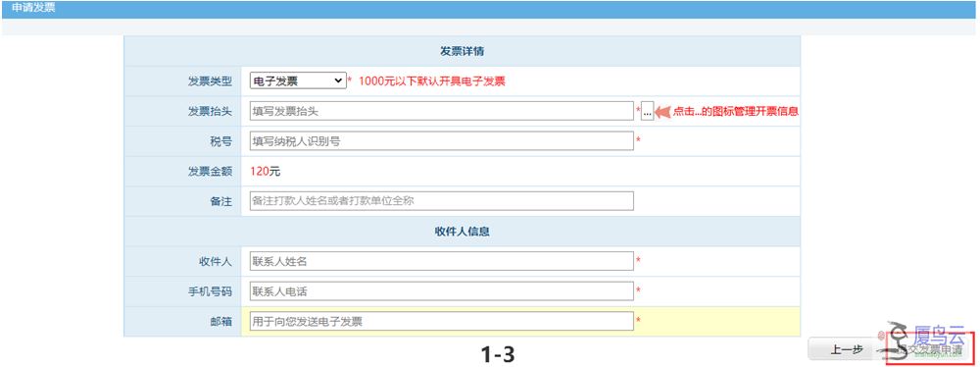
Task: Click the 联系人姓名 recipient field
Action: pyautogui.click(x=441, y=261)
